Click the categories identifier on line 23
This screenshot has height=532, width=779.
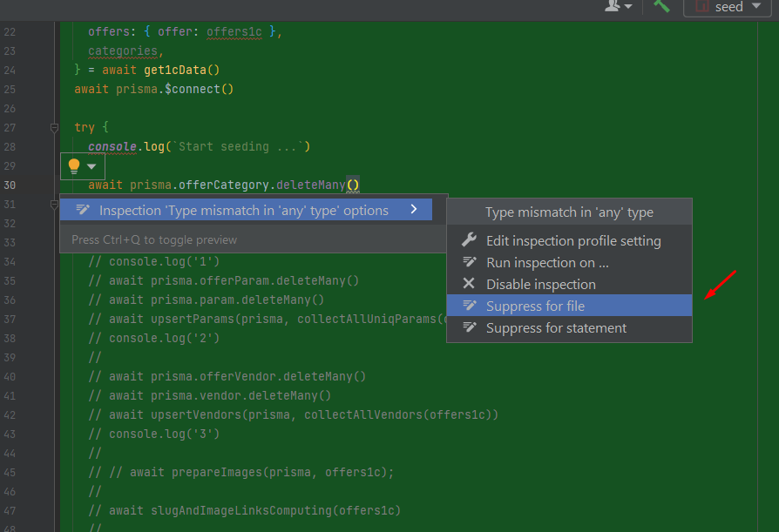[x=123, y=51]
